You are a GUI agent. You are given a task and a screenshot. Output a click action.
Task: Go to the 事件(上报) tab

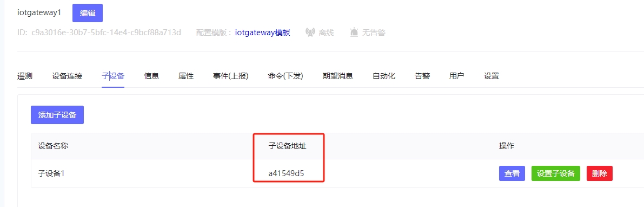(230, 76)
